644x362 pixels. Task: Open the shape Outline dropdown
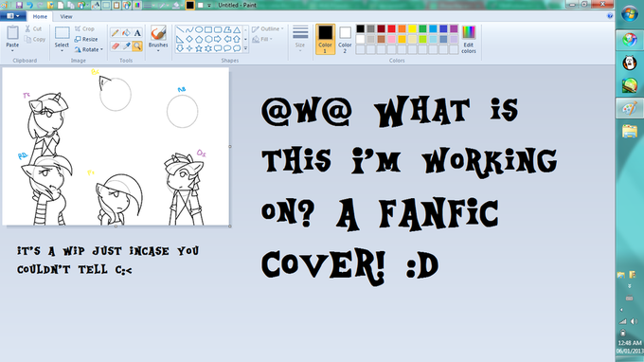(x=268, y=28)
